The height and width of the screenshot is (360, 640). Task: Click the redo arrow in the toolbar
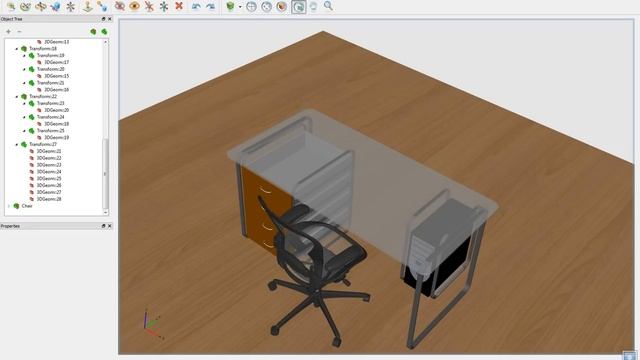(x=211, y=6)
